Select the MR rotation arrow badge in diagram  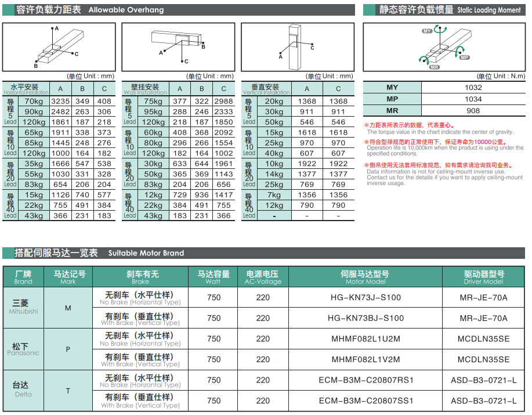pos(434,67)
